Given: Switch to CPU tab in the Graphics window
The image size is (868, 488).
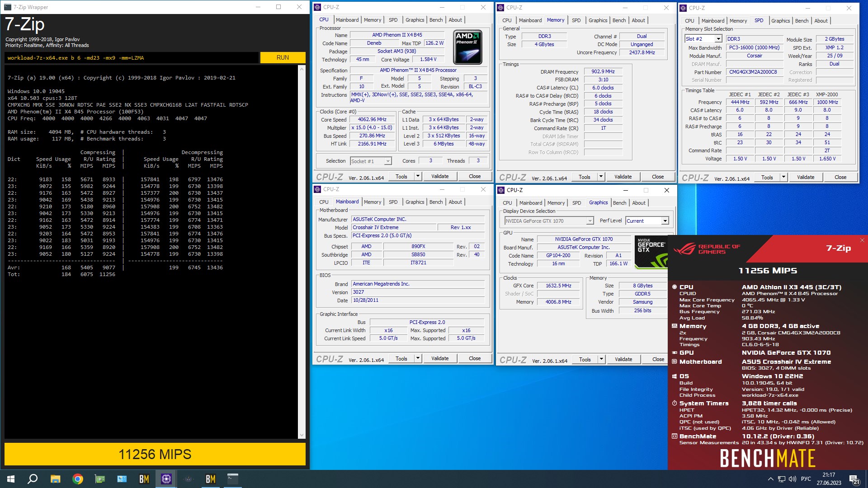Looking at the screenshot, I should tap(507, 203).
